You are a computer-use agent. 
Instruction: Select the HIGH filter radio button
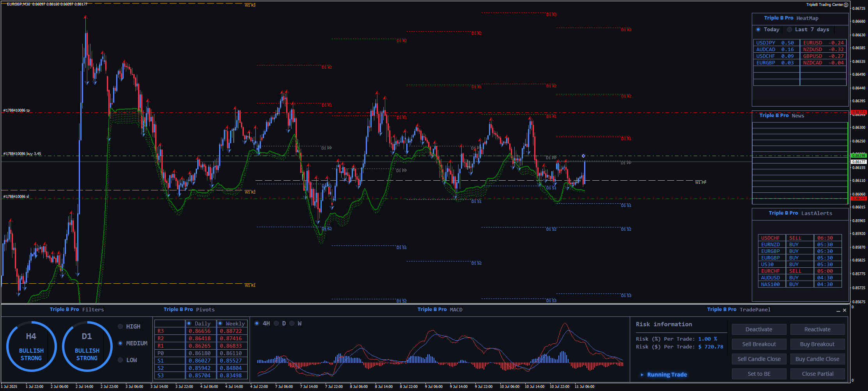coord(120,327)
